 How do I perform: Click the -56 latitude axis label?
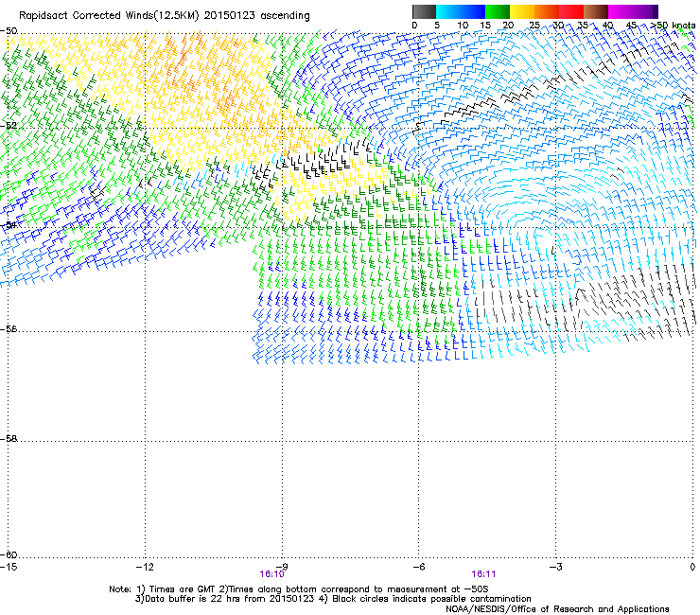[x=9, y=329]
